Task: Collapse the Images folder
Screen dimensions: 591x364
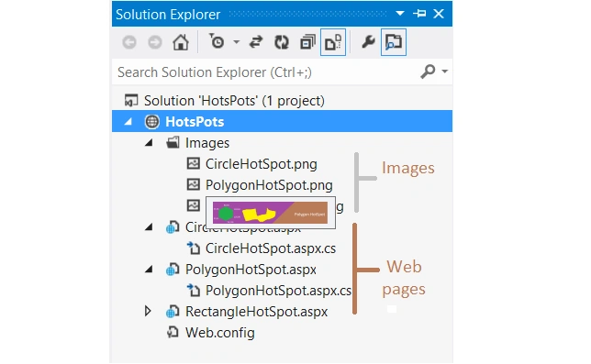Action: pos(149,143)
